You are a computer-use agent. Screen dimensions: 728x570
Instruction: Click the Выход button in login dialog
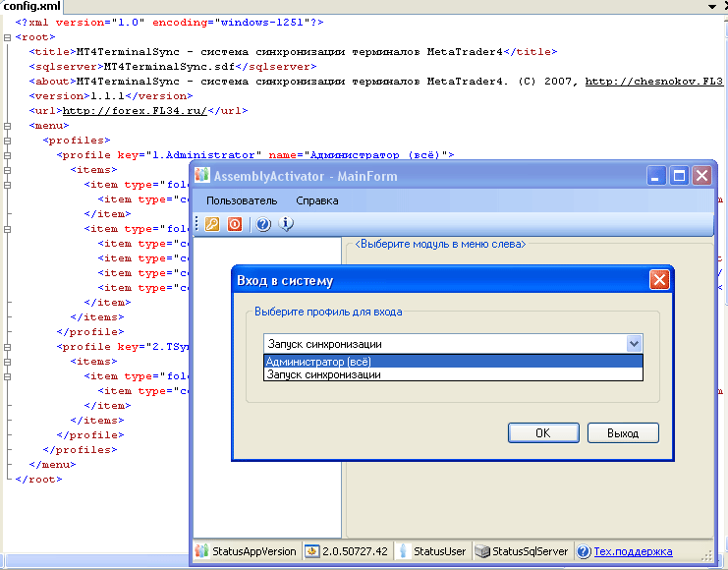623,433
